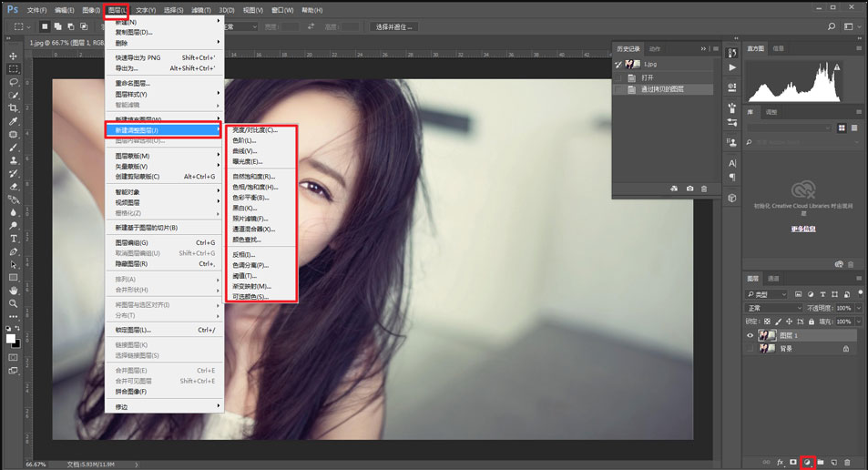This screenshot has width=868, height=470.
Task: Switch to the 通道 tab
Action: coord(773,279)
